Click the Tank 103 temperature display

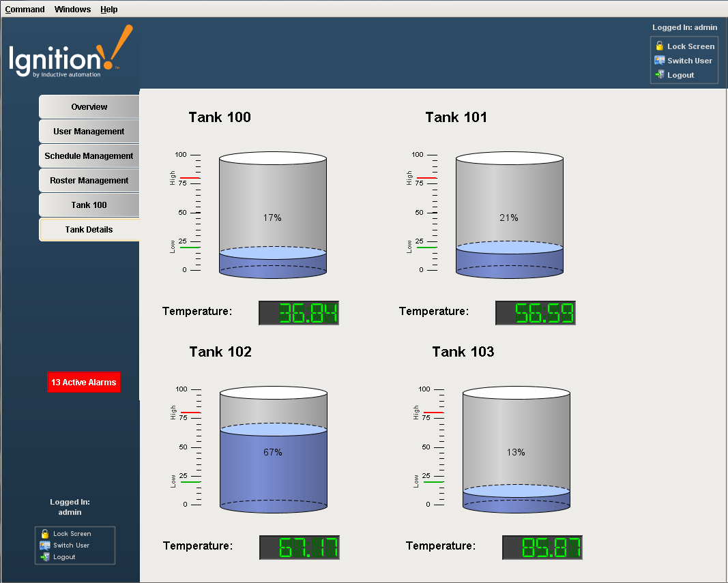point(542,547)
